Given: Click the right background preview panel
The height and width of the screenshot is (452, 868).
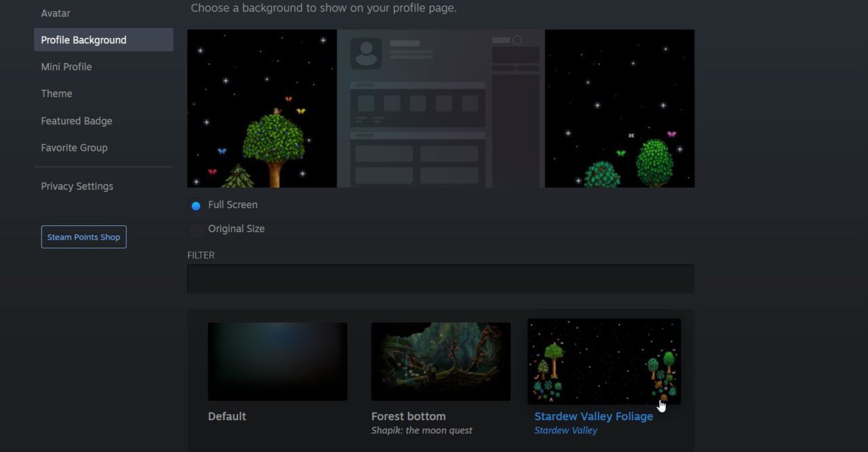Looking at the screenshot, I should 619,108.
